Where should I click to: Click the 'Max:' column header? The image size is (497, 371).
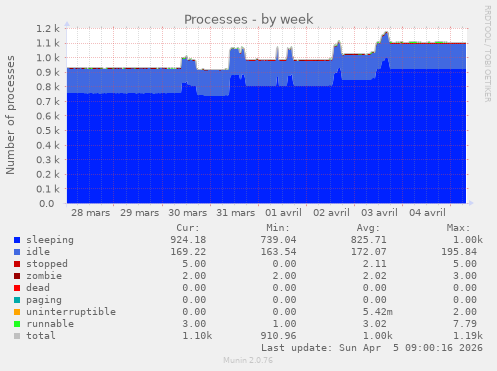(x=459, y=228)
